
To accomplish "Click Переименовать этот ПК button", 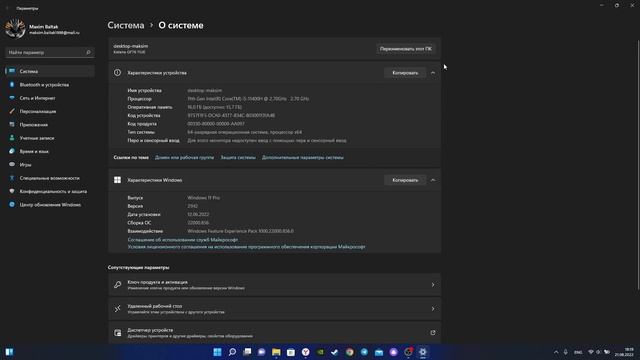I will tap(405, 49).
